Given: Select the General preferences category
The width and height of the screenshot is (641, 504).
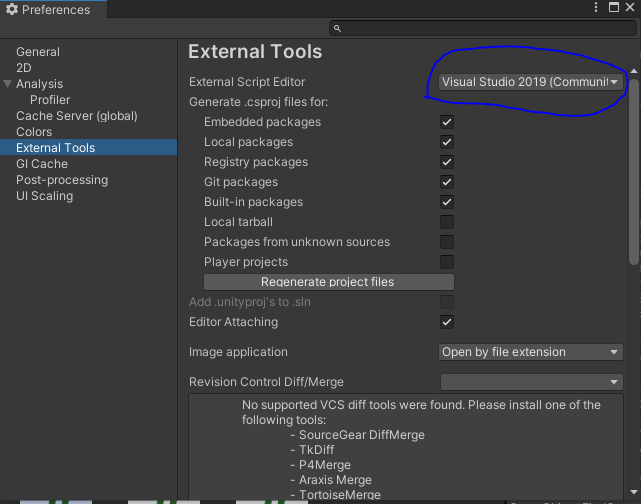Looking at the screenshot, I should [x=38, y=52].
